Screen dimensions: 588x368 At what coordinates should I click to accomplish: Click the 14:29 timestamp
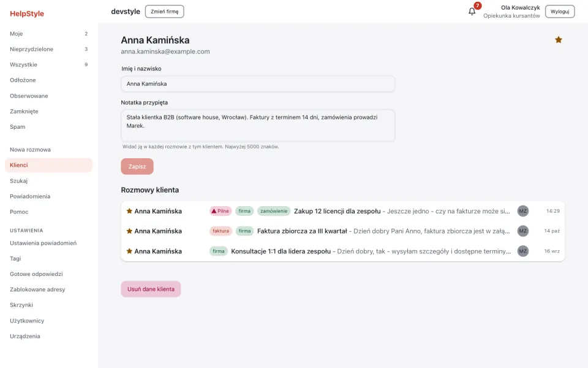tap(552, 211)
